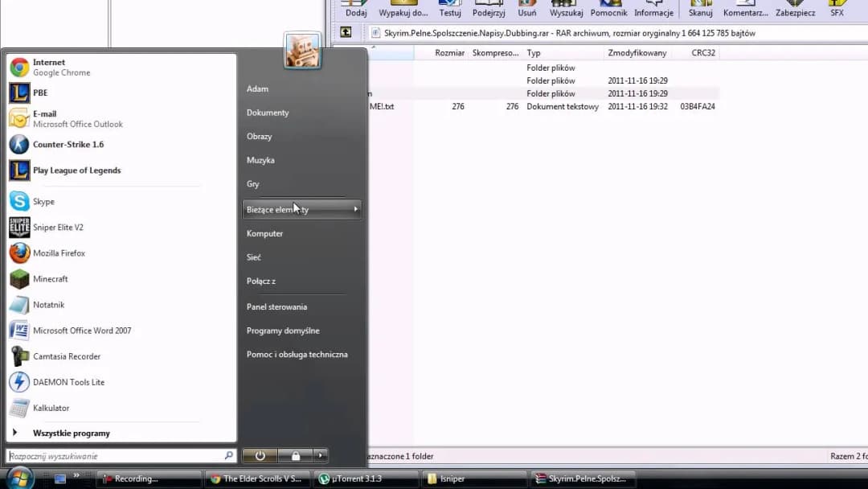Open shutdown options arrow menu

coord(320,456)
